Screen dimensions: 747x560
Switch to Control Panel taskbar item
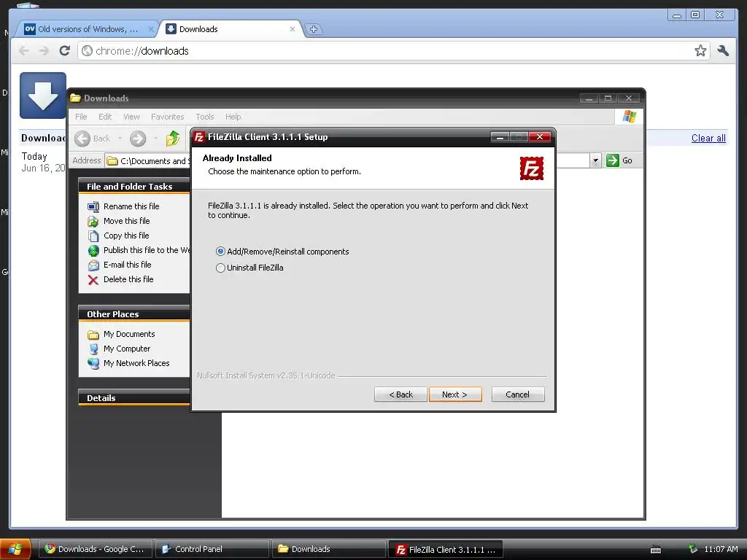click(212, 549)
